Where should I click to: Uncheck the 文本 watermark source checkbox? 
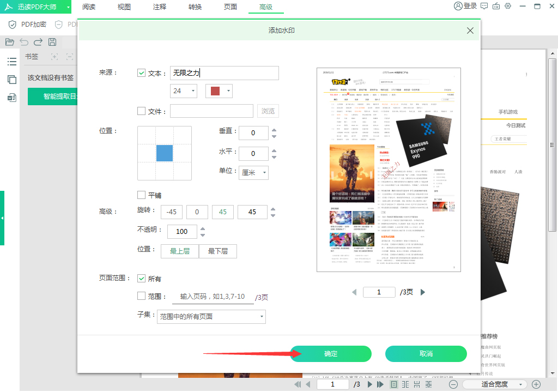141,73
